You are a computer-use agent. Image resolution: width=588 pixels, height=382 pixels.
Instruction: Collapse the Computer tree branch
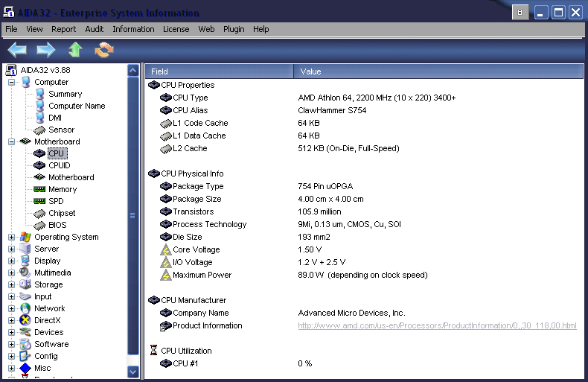[12, 82]
